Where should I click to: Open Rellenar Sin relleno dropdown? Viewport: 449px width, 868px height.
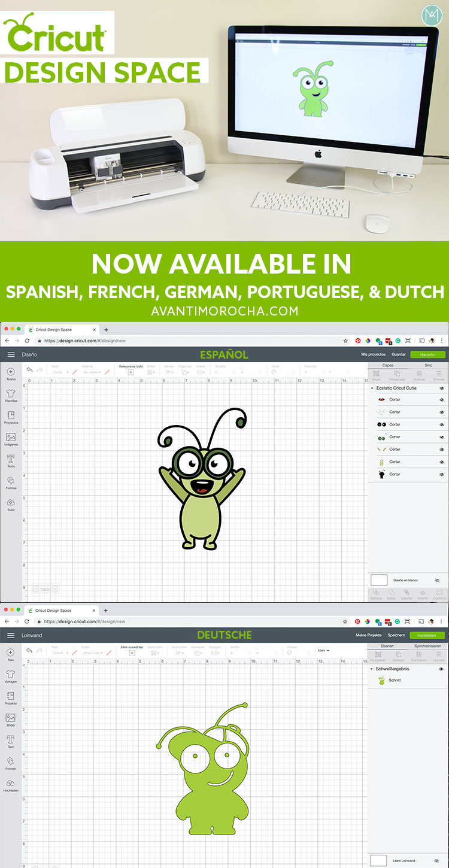93,372
